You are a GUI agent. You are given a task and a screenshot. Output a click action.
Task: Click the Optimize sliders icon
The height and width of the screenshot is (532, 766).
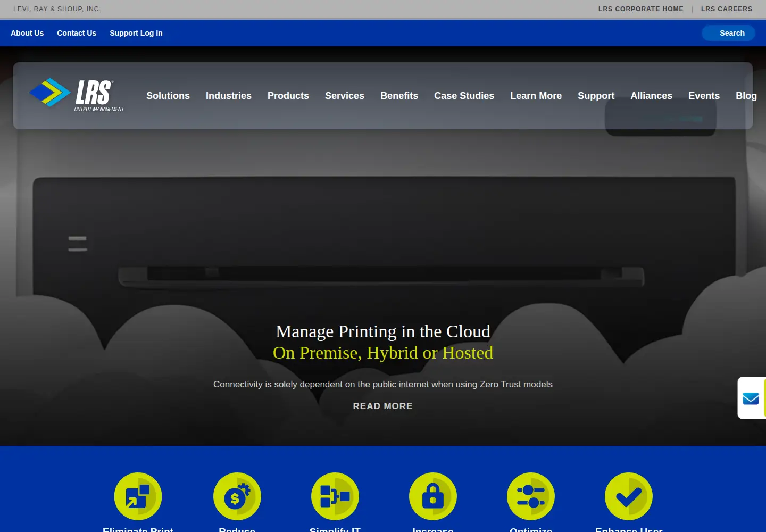pyautogui.click(x=531, y=496)
